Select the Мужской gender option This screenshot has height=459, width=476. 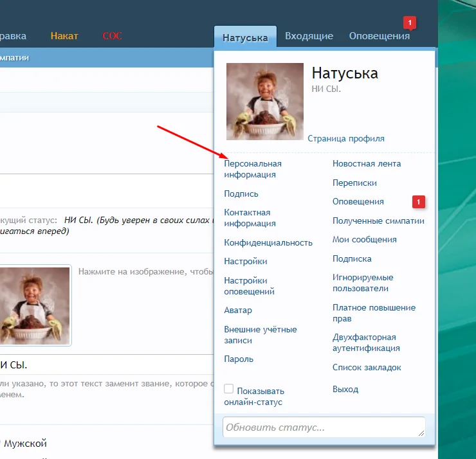point(25,444)
